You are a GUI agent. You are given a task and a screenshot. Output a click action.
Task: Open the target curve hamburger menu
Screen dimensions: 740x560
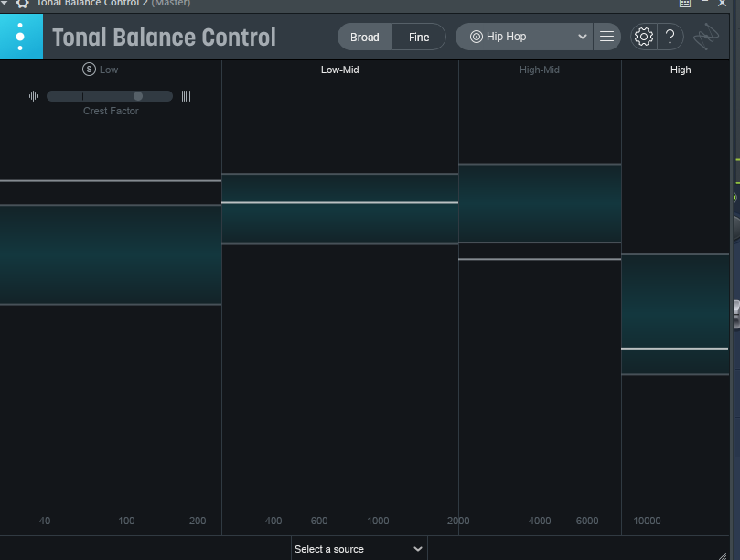tap(606, 37)
